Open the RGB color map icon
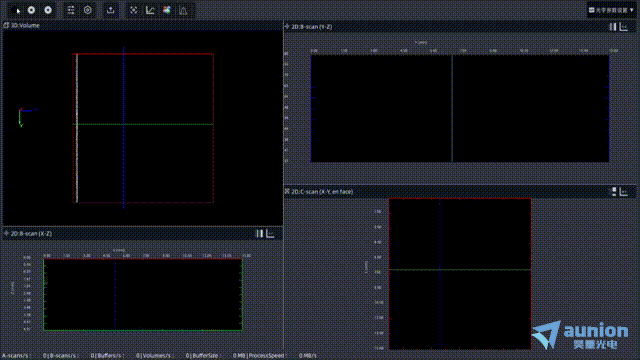Image resolution: width=640 pixels, height=360 pixels. pos(167,10)
